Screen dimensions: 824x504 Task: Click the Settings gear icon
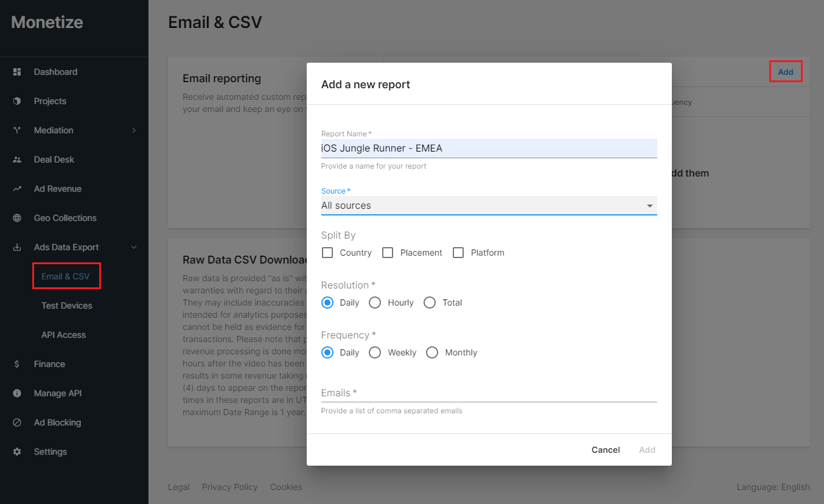pyautogui.click(x=17, y=452)
